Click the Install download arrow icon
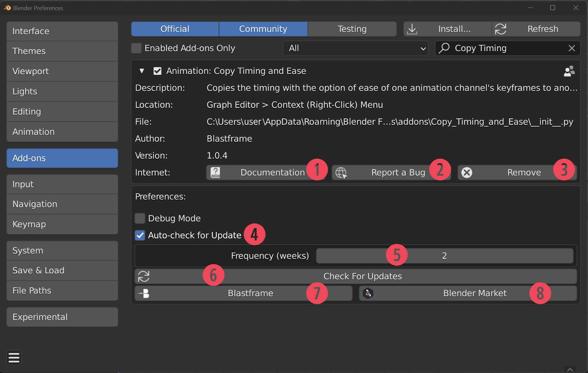This screenshot has width=588, height=373. tap(412, 29)
